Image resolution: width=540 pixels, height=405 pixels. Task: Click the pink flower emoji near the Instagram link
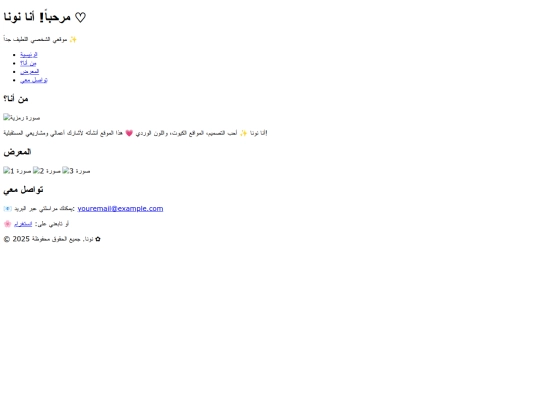(8, 224)
